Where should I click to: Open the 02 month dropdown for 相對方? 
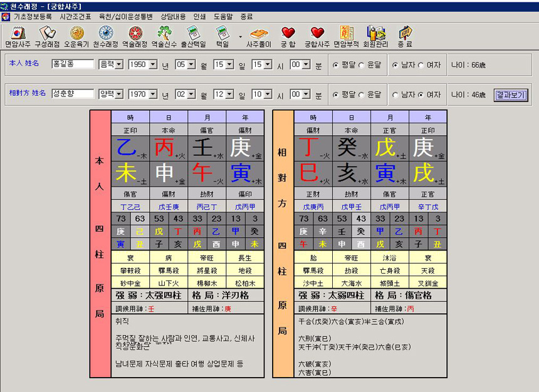point(191,94)
